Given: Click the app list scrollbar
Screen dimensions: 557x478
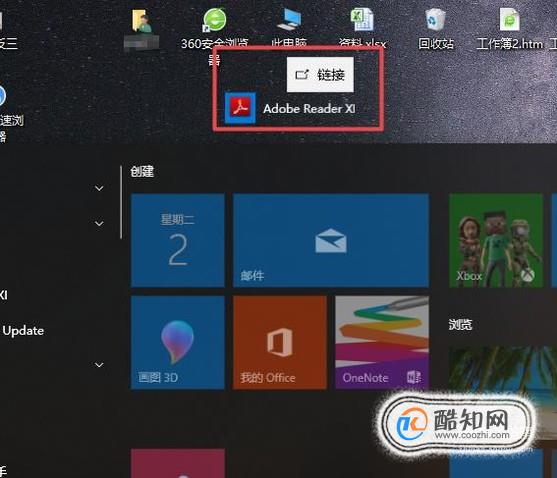Looking at the screenshot, I should pyautogui.click(x=121, y=202).
